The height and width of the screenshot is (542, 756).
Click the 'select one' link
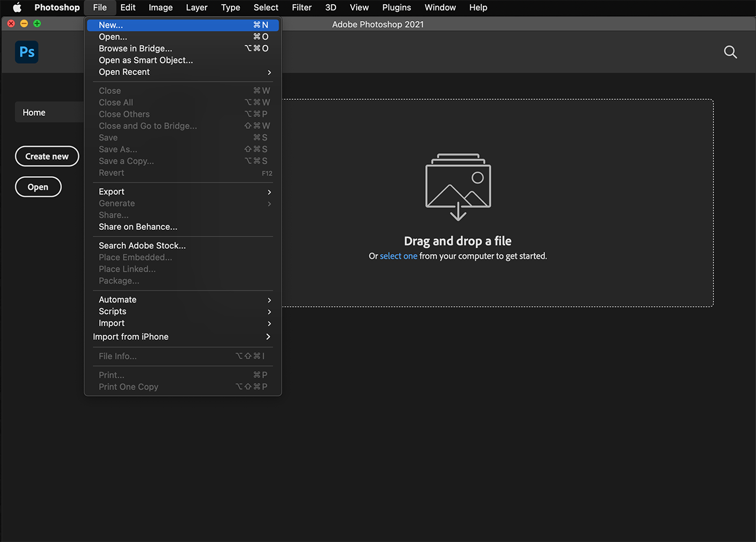click(x=399, y=256)
